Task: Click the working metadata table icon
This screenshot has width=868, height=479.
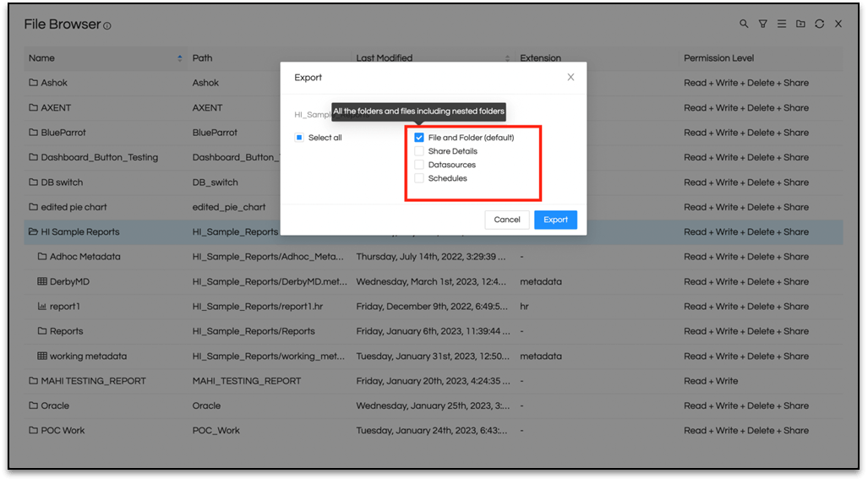Action: pos(42,356)
